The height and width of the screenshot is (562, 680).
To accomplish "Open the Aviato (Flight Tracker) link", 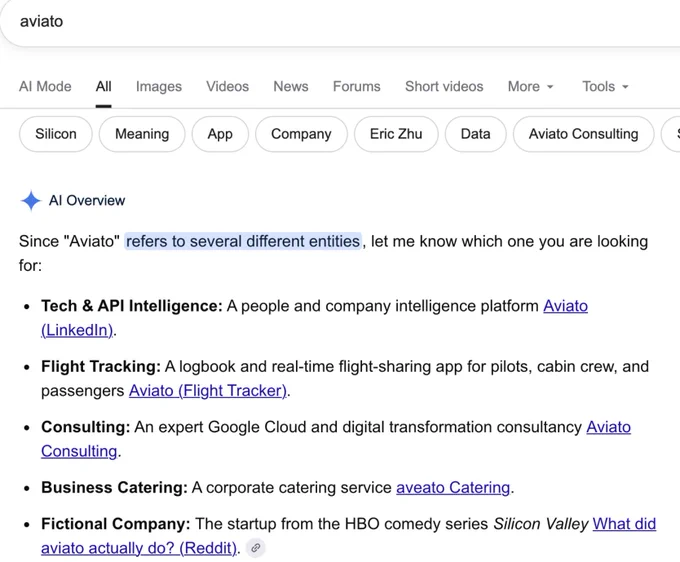I will (208, 391).
